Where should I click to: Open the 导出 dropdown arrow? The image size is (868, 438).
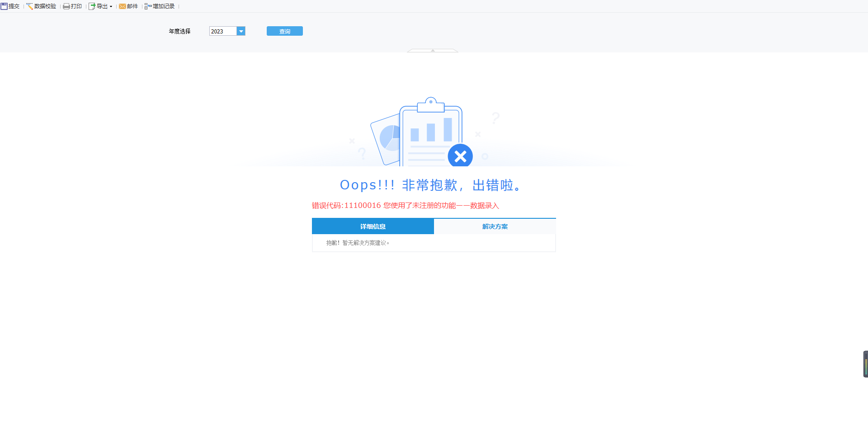(x=111, y=7)
